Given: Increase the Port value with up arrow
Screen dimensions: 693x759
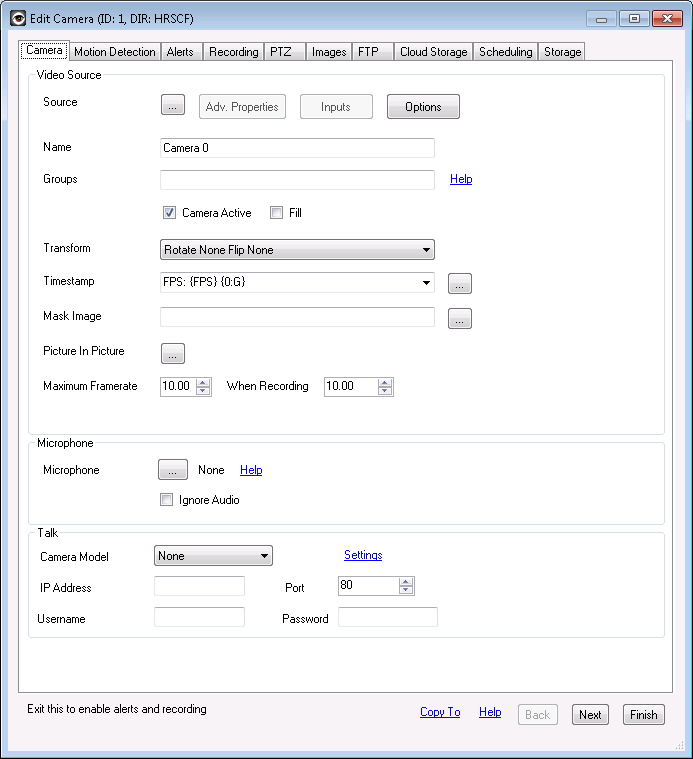Looking at the screenshot, I should point(405,582).
